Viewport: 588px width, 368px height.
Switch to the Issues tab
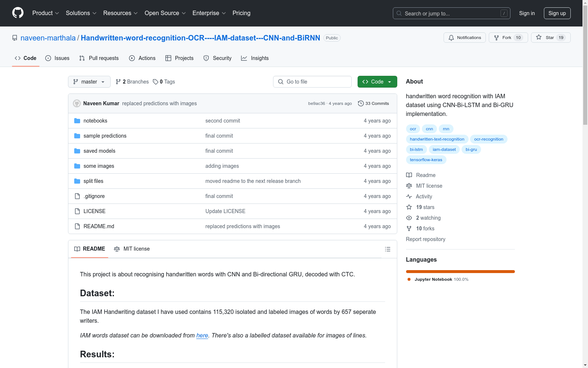[57, 58]
